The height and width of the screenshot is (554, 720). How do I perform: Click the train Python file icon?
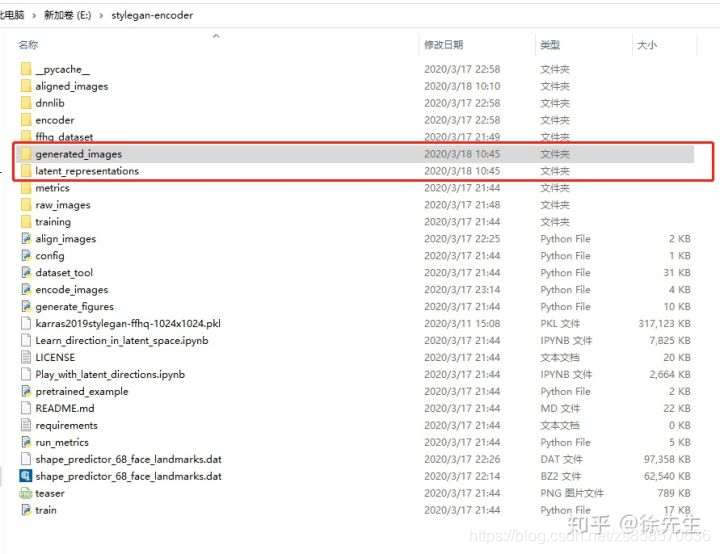(26, 510)
